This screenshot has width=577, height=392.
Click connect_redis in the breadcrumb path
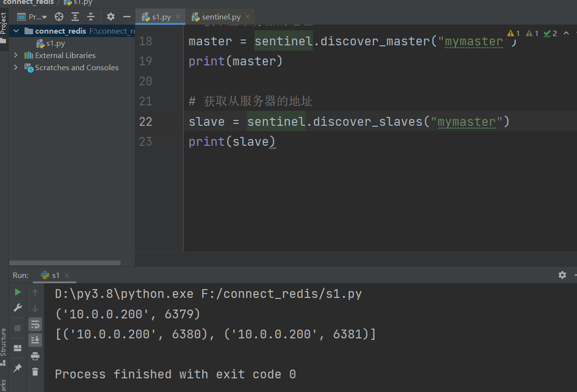28,2
